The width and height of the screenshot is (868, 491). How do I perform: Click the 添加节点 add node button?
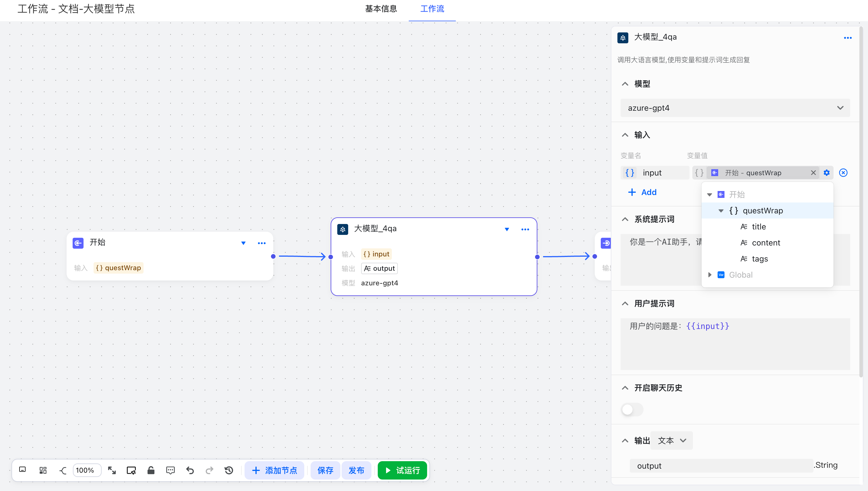[274, 470]
